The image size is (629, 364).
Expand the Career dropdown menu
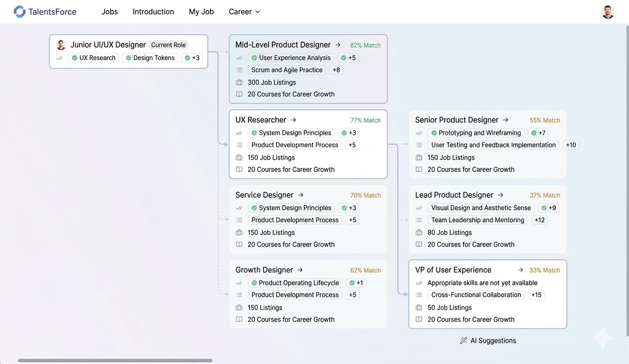click(244, 12)
